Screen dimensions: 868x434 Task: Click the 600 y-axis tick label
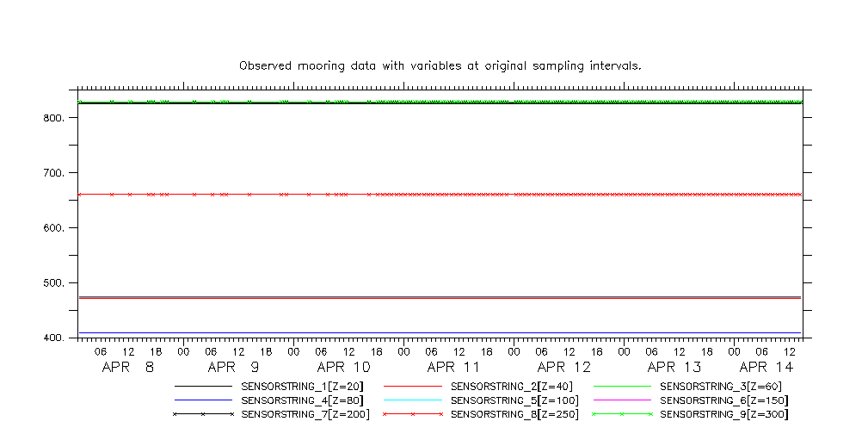55,228
